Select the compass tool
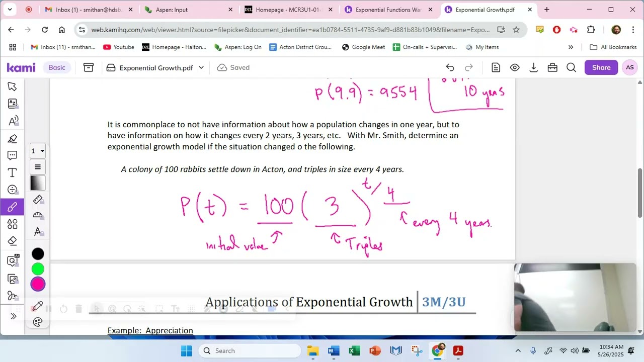This screenshot has height=362, width=644. [38, 231]
